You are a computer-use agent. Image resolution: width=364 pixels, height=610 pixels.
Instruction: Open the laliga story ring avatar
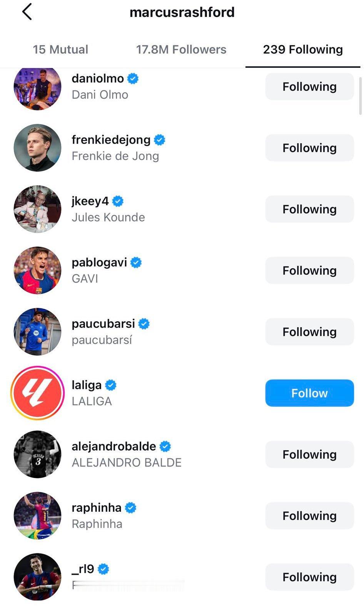[37, 393]
